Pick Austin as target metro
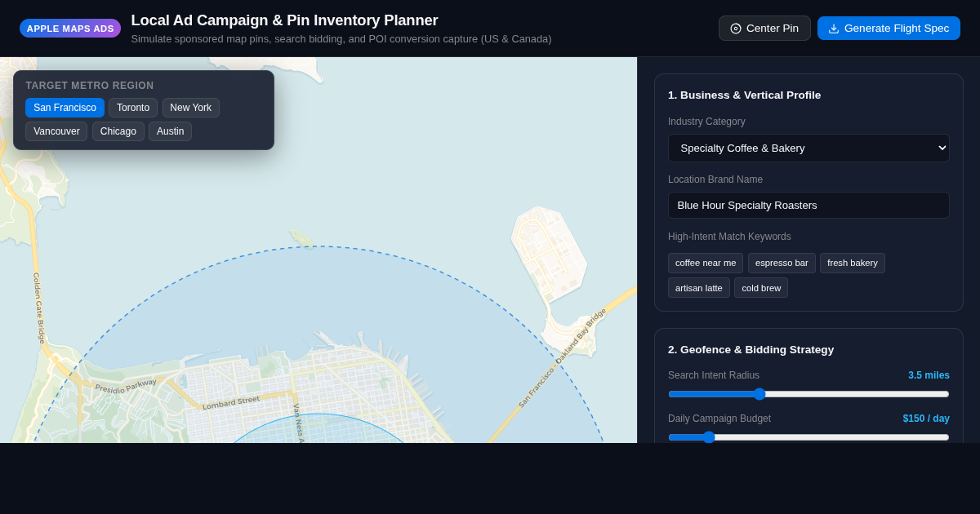The height and width of the screenshot is (514, 980). pyautogui.click(x=171, y=131)
